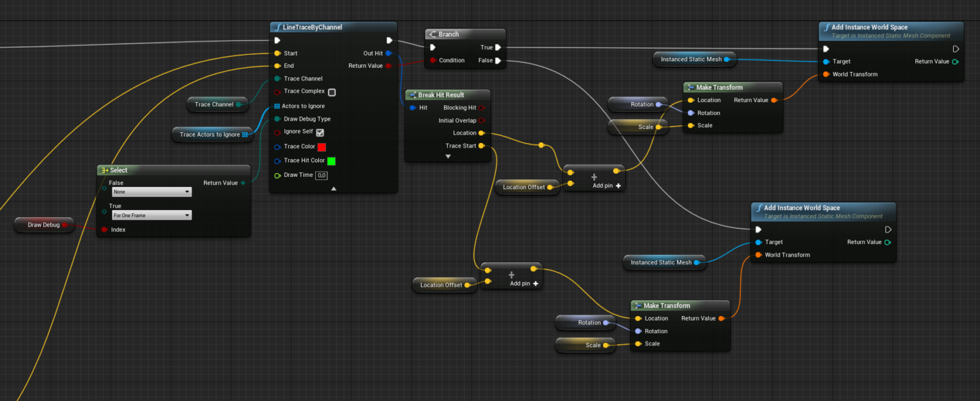Click the Index pin on Select node

(x=104, y=229)
